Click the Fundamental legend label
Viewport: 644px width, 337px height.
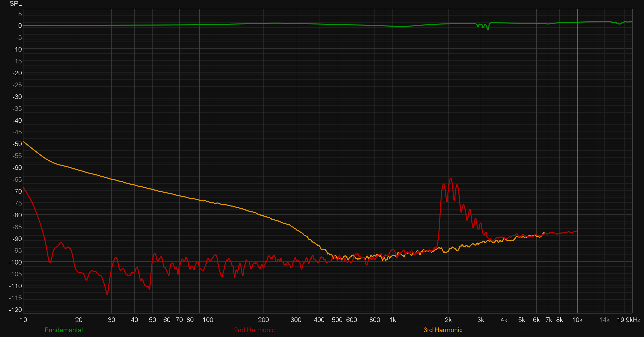pos(64,330)
